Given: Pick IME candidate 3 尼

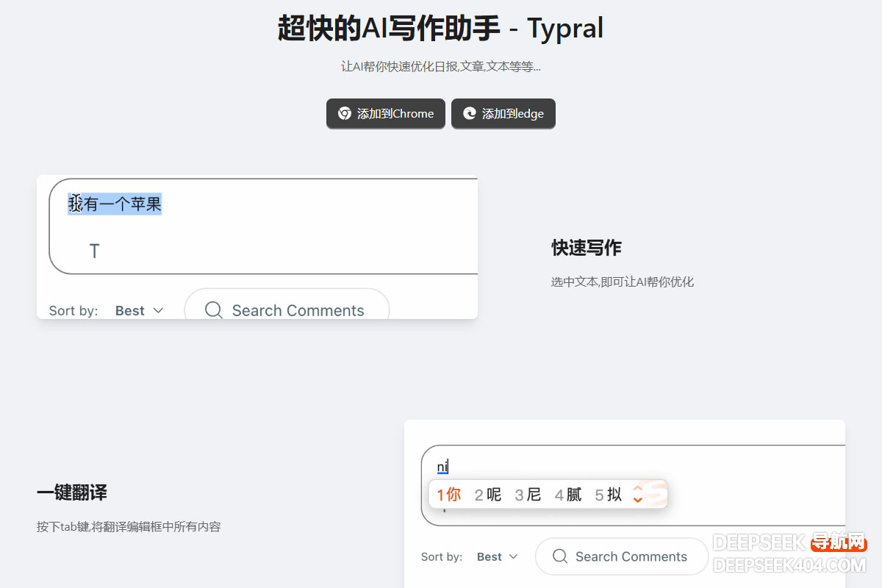Looking at the screenshot, I should pyautogui.click(x=528, y=495).
